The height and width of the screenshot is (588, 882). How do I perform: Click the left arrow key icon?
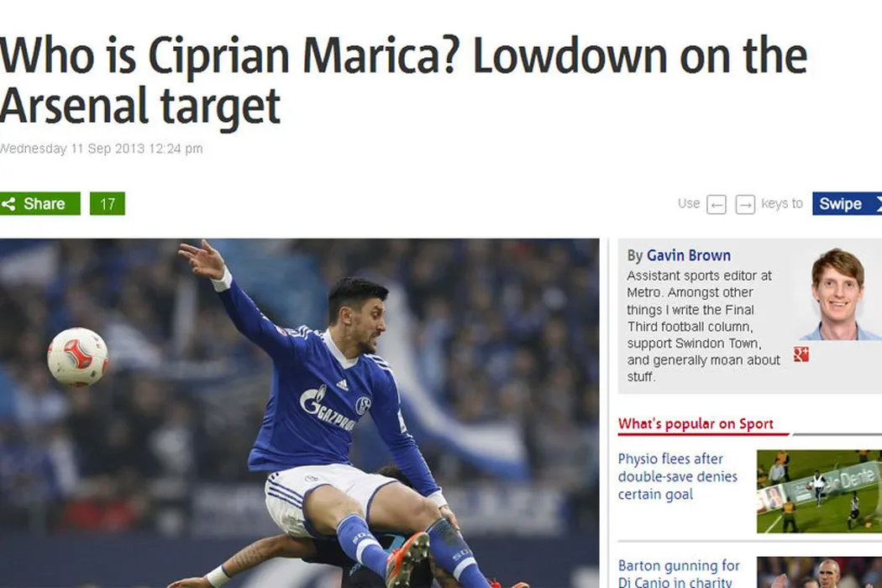click(716, 204)
